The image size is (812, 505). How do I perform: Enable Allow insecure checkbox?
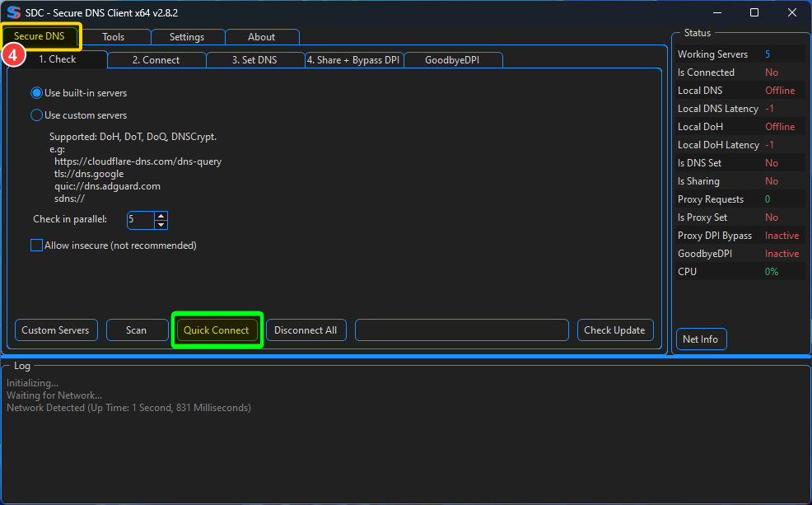click(36, 245)
